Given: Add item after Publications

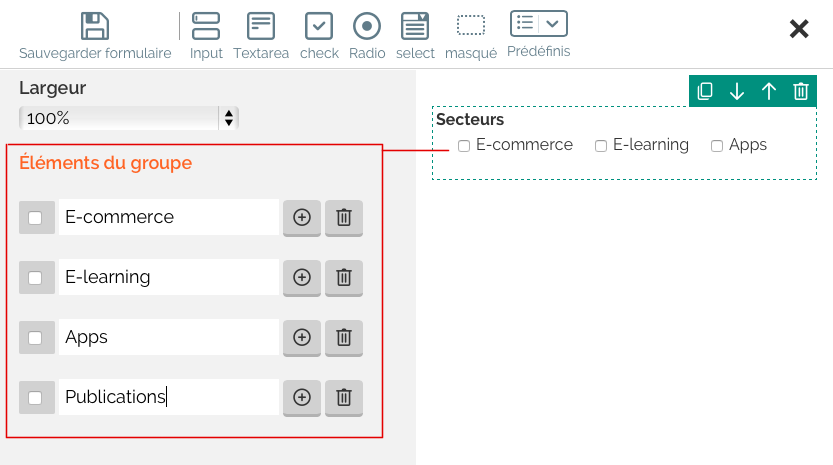Looking at the screenshot, I should 302,398.
